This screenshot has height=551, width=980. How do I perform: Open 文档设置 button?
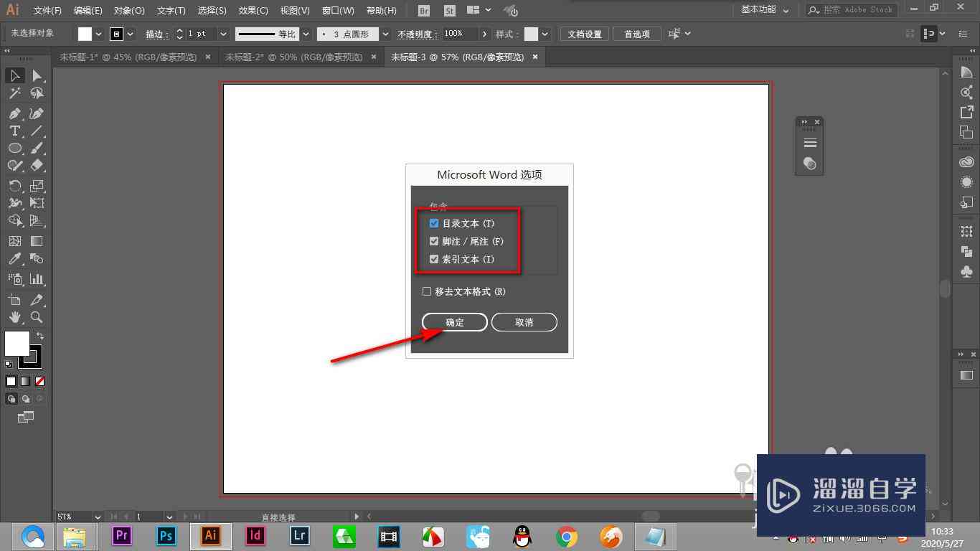pos(585,34)
